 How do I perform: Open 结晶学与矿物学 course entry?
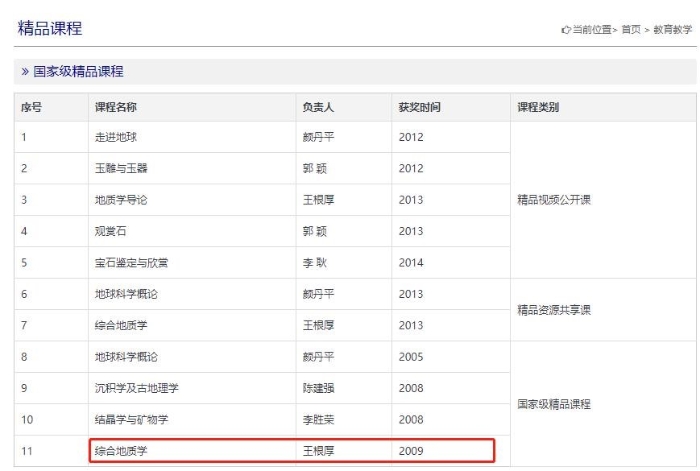click(x=132, y=419)
